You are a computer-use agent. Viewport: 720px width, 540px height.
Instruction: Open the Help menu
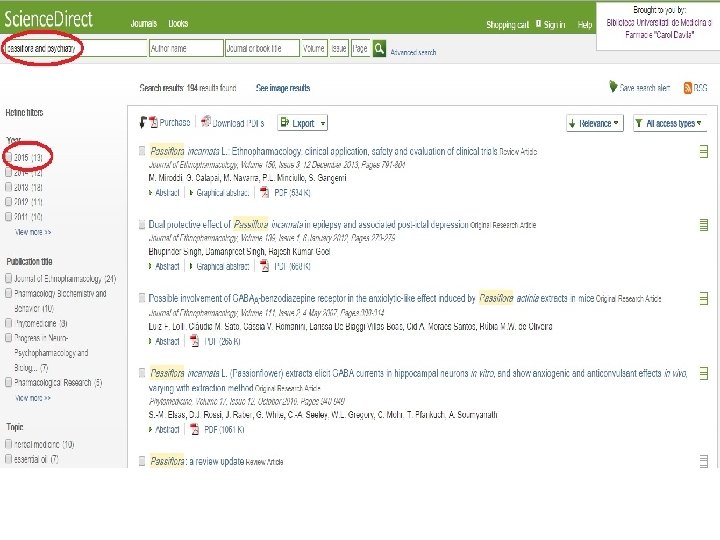pyautogui.click(x=585, y=25)
